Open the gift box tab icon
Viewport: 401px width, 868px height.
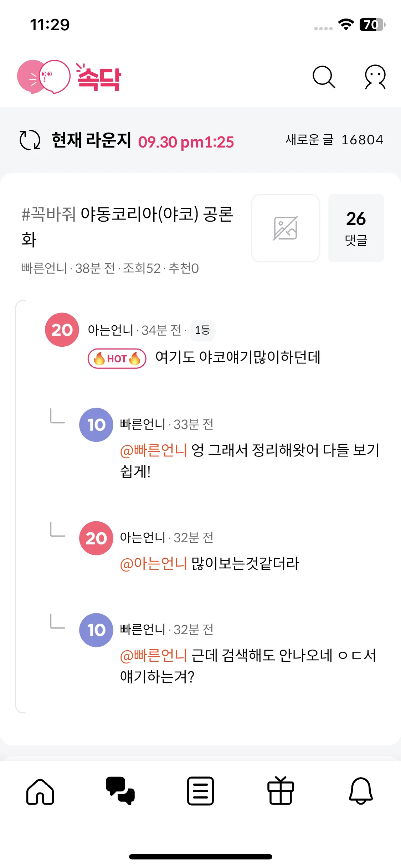[281, 791]
